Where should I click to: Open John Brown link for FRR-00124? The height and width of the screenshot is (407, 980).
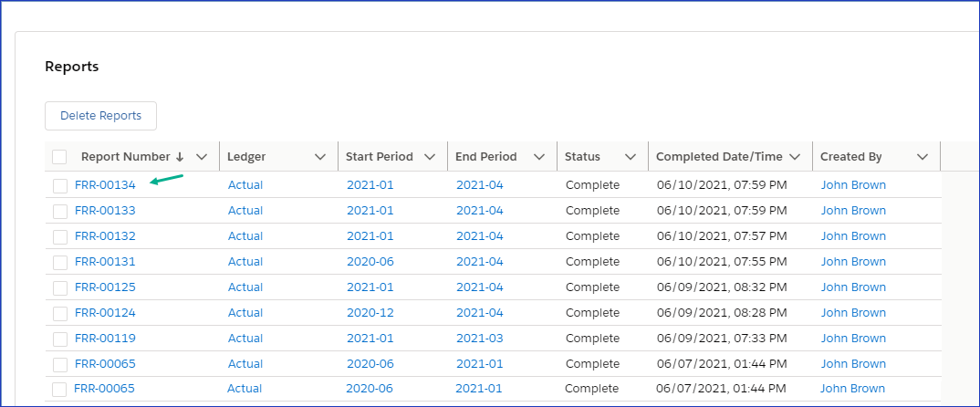click(853, 313)
